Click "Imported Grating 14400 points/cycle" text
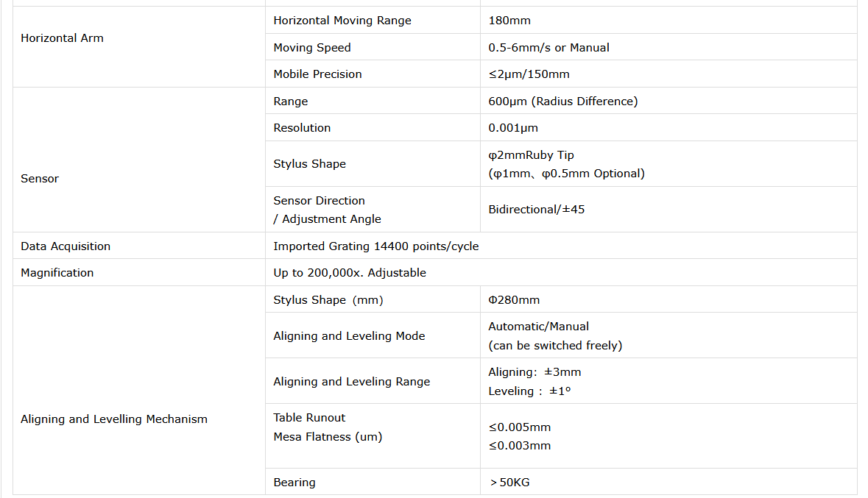The image size is (868, 498). tap(375, 246)
